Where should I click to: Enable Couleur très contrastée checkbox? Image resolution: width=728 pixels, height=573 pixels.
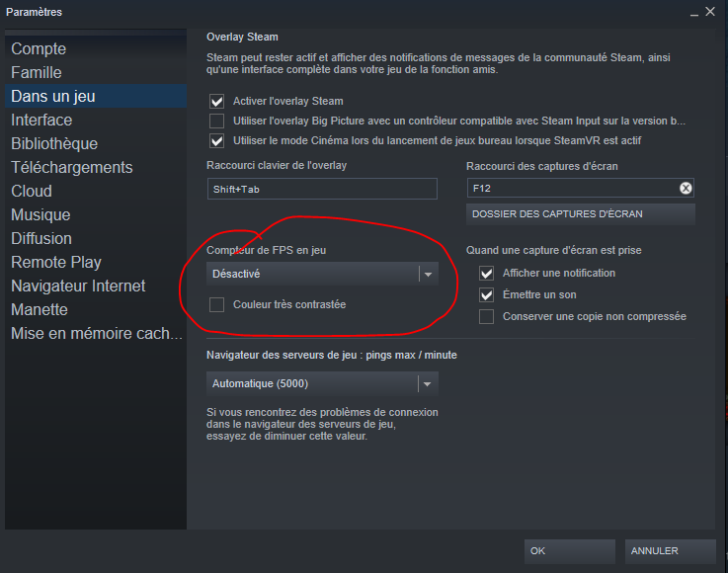pos(217,304)
